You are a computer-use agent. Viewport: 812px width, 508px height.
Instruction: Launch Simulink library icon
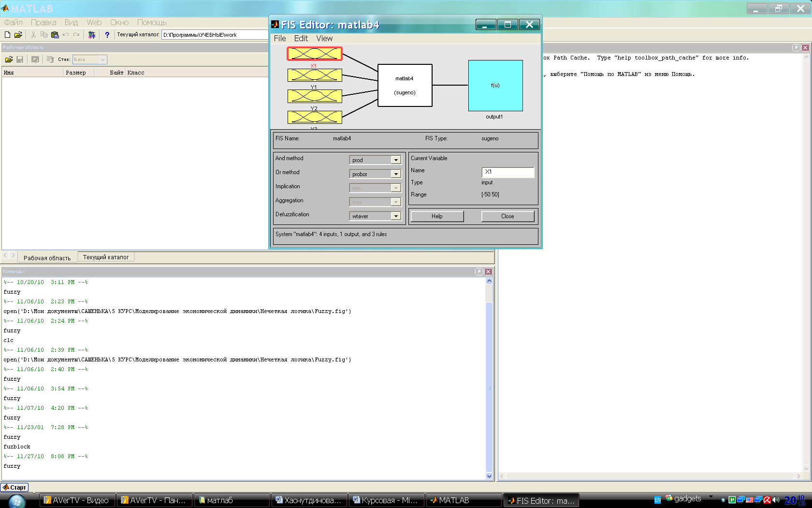coord(92,35)
